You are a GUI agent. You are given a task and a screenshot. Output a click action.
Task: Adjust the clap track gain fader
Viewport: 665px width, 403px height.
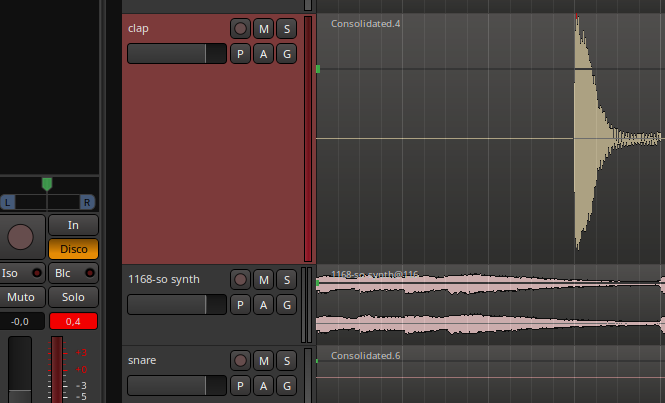(x=176, y=54)
